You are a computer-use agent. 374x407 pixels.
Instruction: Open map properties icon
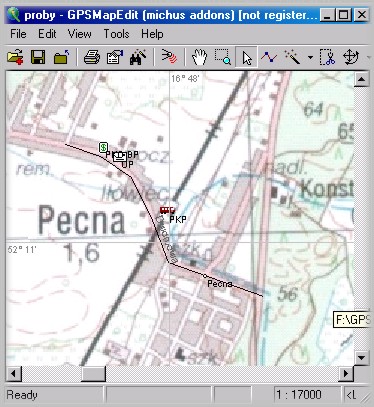click(115, 57)
